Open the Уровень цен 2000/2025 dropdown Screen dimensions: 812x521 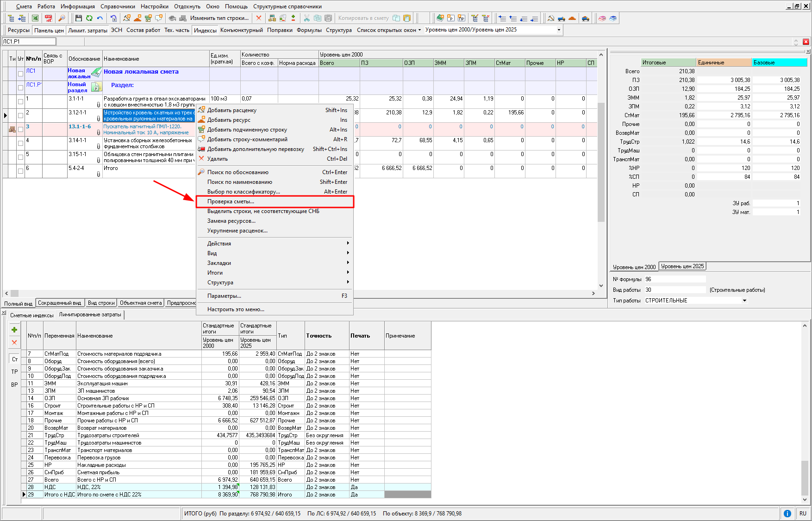(x=559, y=30)
